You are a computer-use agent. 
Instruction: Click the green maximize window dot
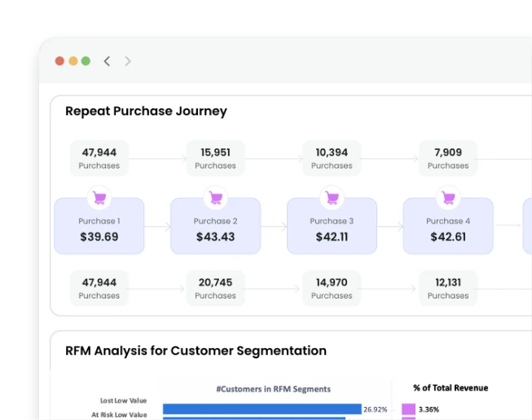point(86,61)
